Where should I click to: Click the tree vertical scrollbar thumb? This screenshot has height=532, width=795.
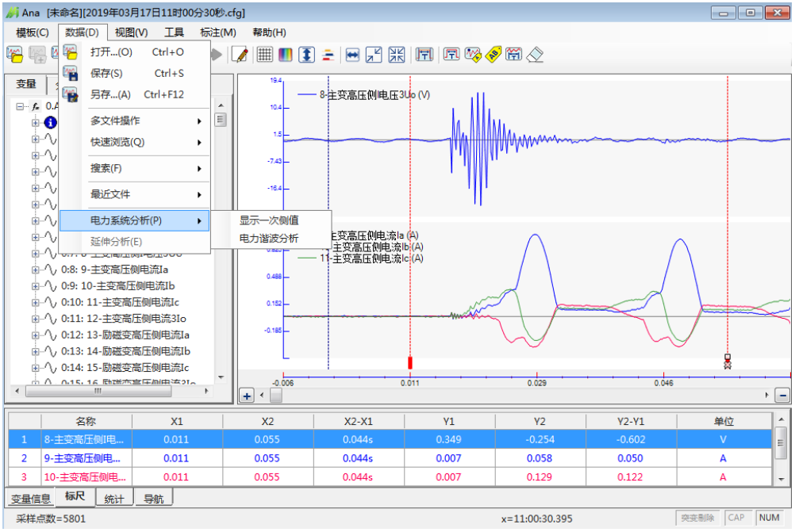tap(221, 120)
